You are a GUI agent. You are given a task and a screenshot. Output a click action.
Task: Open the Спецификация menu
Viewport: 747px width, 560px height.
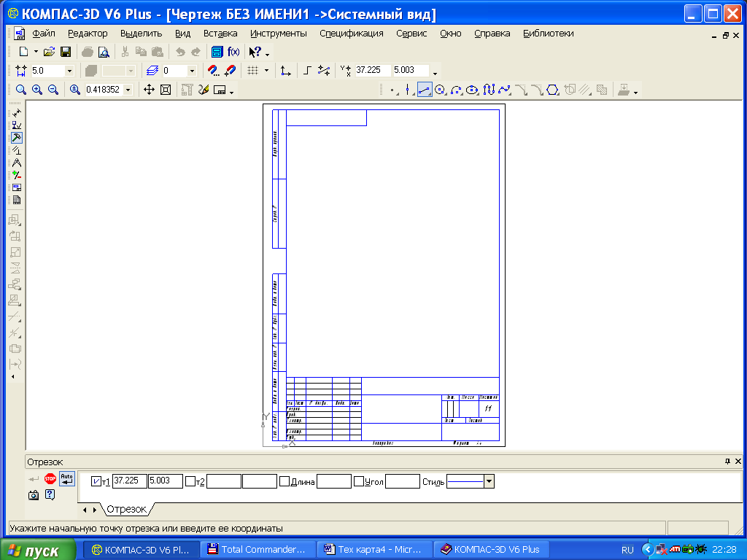pos(352,34)
